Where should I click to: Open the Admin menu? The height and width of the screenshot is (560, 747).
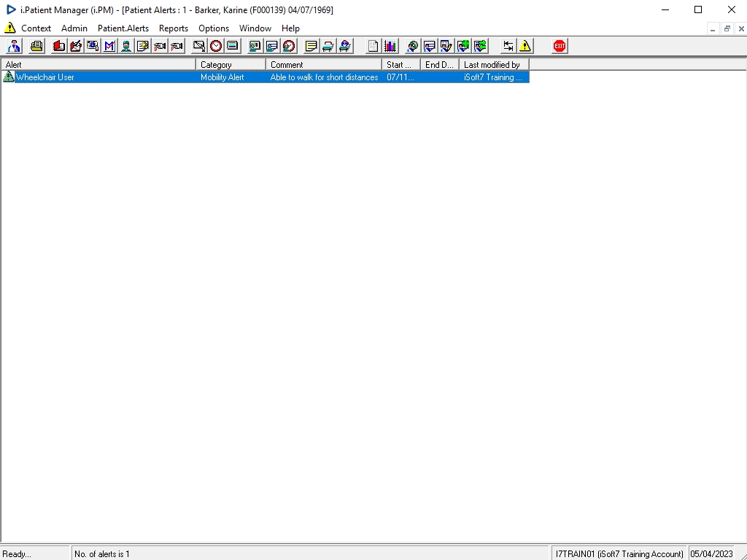tap(74, 28)
